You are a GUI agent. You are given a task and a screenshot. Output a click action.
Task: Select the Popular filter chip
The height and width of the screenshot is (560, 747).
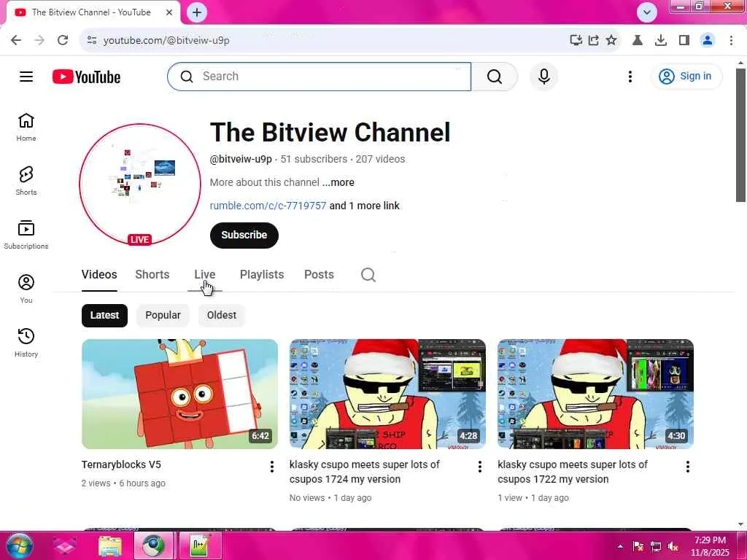pos(163,315)
